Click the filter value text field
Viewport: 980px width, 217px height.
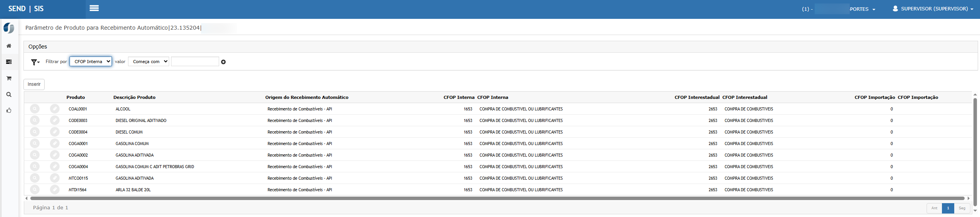click(x=195, y=62)
